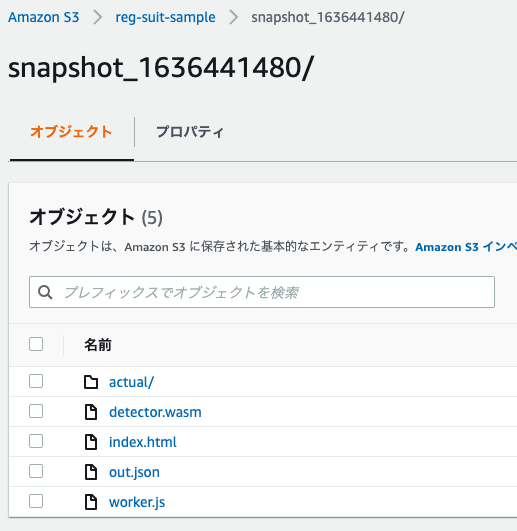Click the breadcrumb chevron after reg-suit-sample
Viewport: 517px width, 531px height.
pos(233,17)
